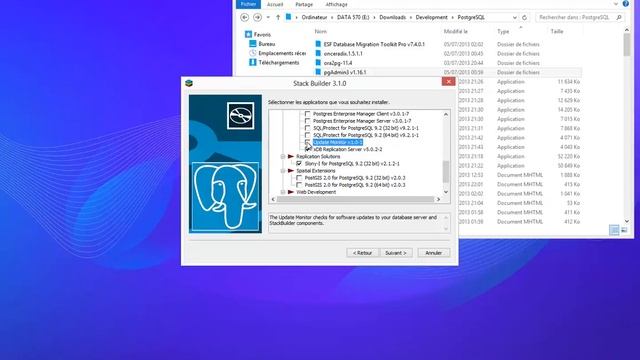Screen dimensions: 640x360
Task: Click the description text box
Action: (x=359, y=223)
